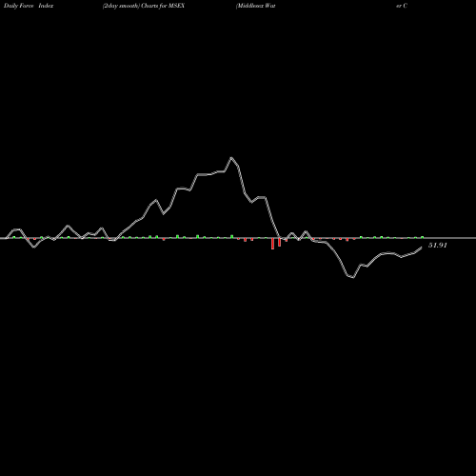Viewport: 476px width, 476px height.
Task: Click the tallest red force index bar
Action: click(x=272, y=244)
